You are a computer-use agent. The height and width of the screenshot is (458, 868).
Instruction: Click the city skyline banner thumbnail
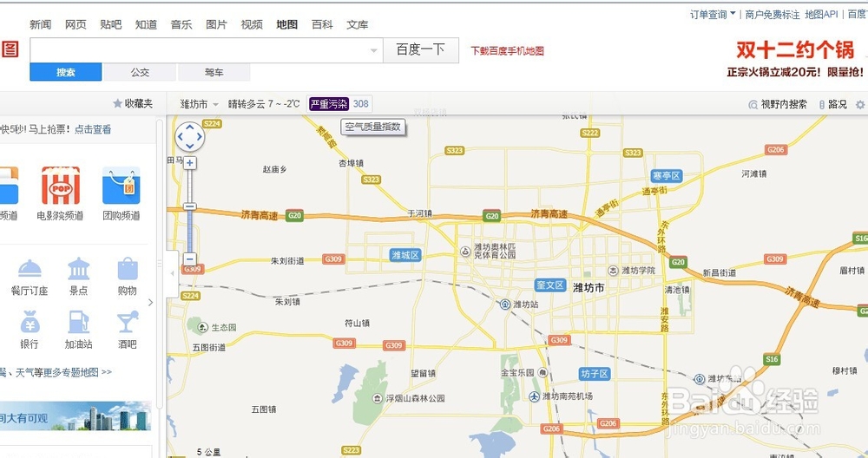[76, 416]
